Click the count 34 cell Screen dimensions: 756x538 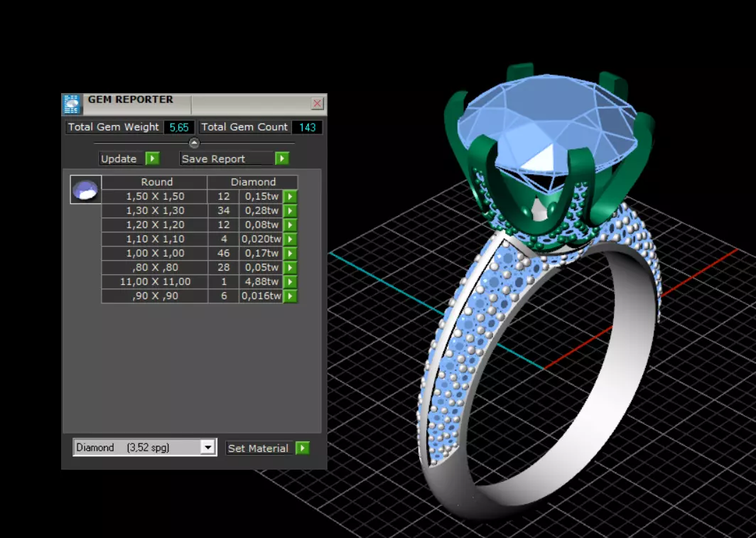223,210
